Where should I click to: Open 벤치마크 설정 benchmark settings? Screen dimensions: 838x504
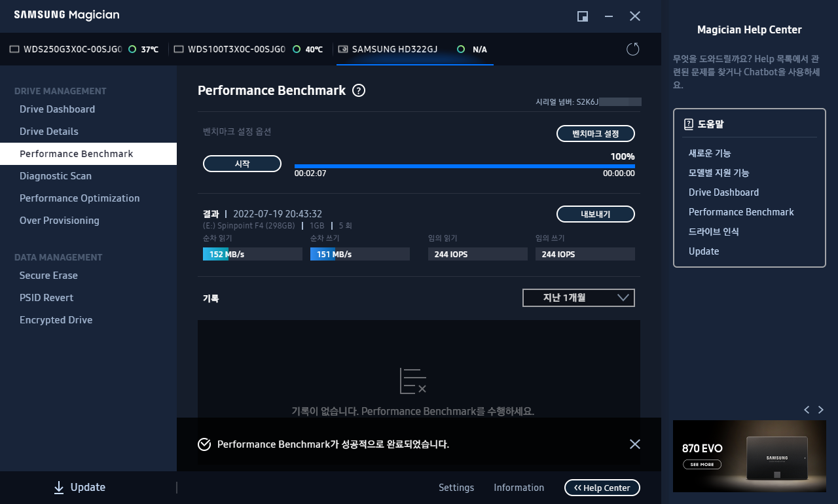click(596, 134)
